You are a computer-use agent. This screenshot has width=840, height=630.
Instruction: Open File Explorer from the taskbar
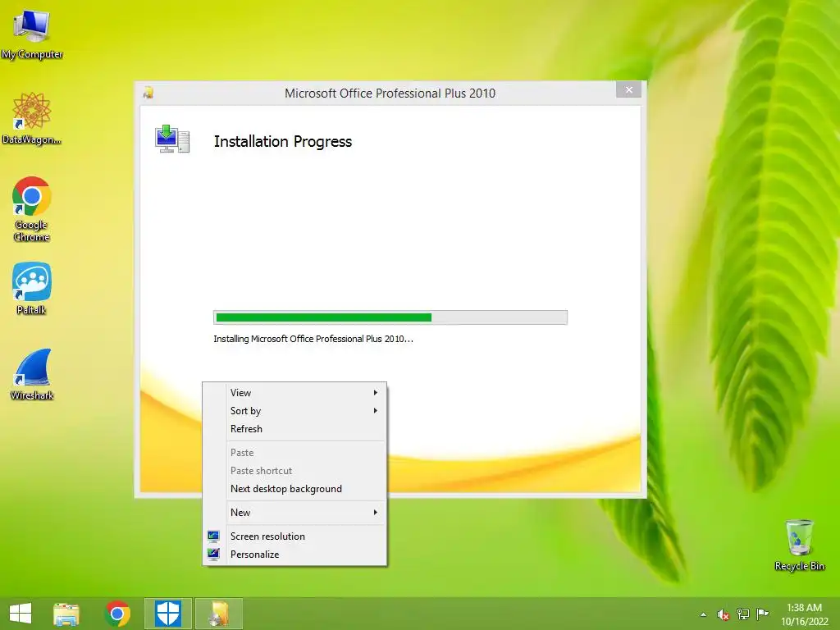[66, 614]
